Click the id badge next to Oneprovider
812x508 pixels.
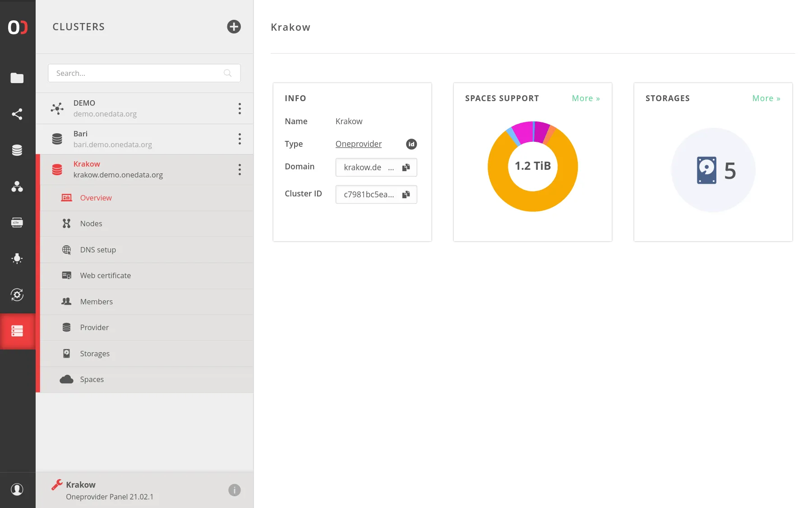tap(411, 144)
